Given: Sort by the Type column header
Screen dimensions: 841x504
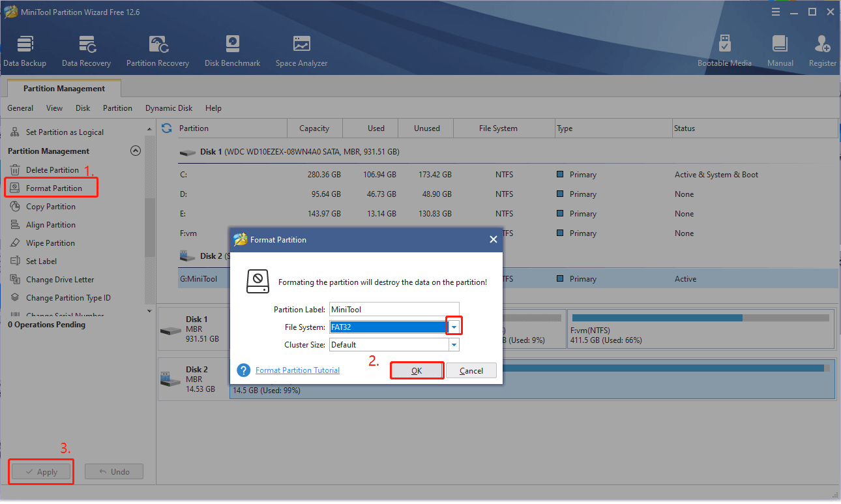Looking at the screenshot, I should pos(613,128).
